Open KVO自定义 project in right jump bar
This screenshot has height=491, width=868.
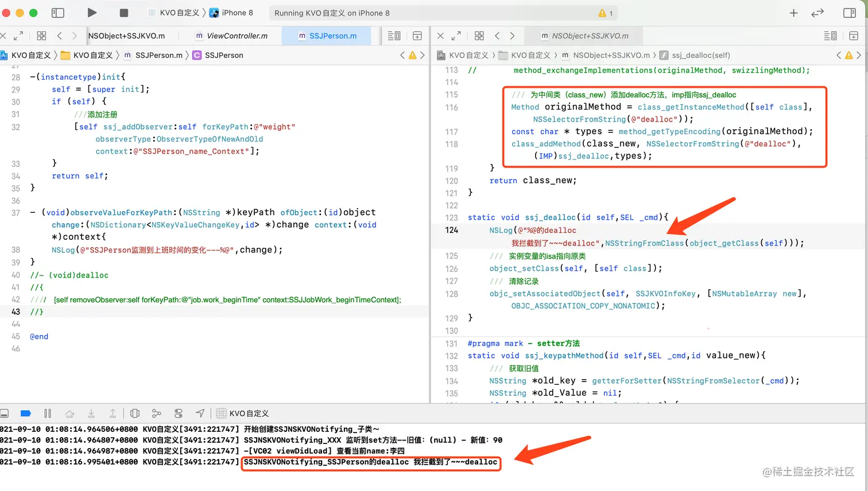(463, 55)
